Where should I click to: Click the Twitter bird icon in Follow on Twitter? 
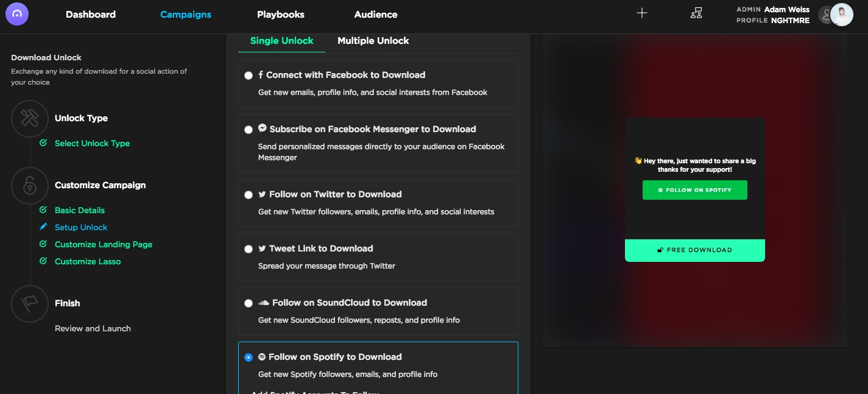[262, 194]
